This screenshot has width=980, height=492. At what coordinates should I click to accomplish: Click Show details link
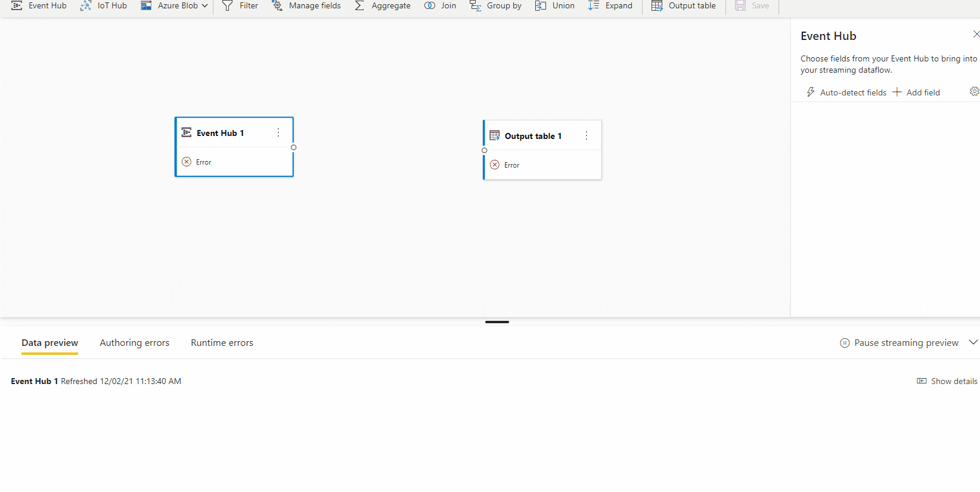tap(947, 381)
